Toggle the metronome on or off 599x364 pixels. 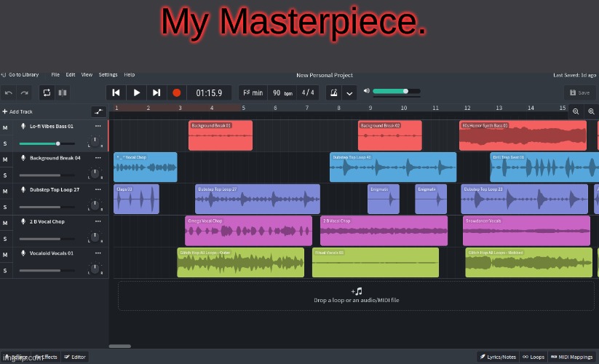(333, 92)
